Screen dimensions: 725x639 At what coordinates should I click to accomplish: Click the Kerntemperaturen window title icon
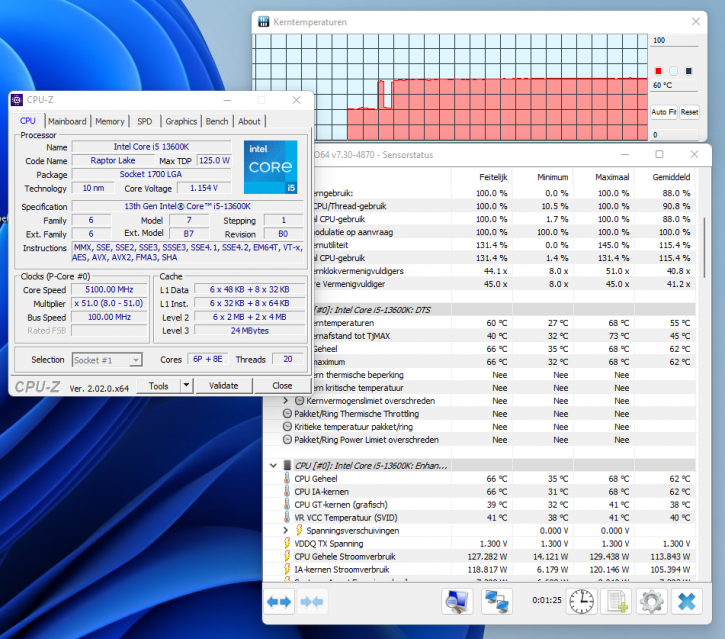(264, 22)
